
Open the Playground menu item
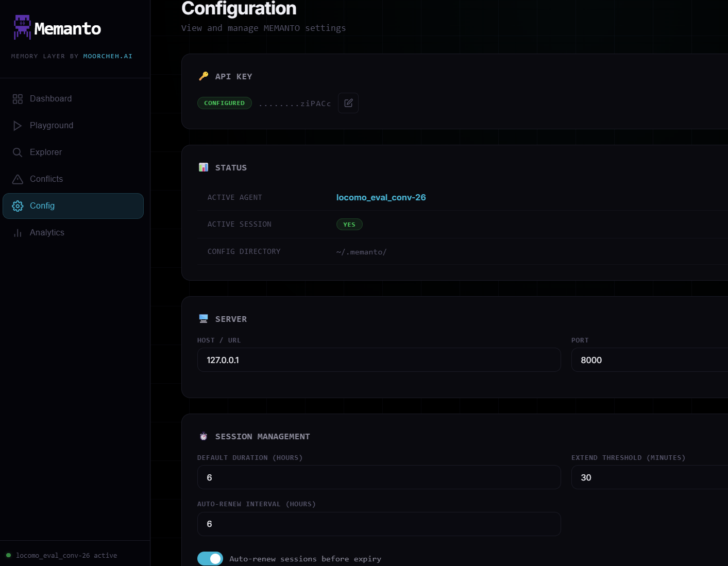pos(73,126)
